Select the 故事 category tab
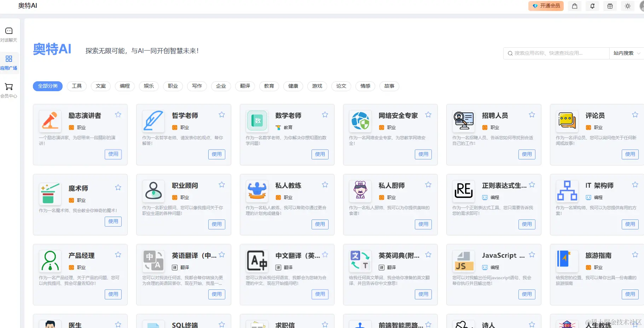 pyautogui.click(x=389, y=86)
